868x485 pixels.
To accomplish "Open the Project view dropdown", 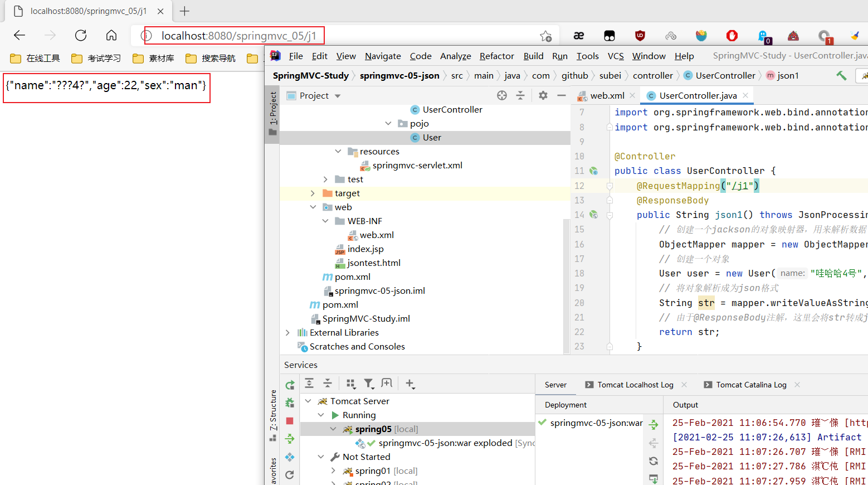I will [338, 96].
